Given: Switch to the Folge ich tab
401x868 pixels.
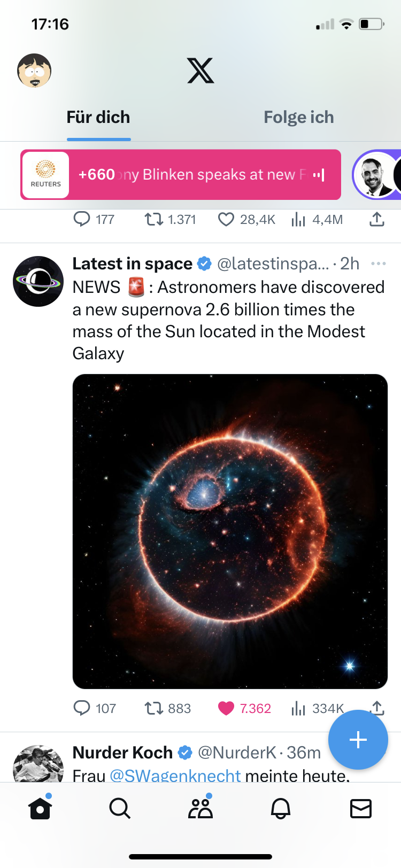Looking at the screenshot, I should pos(298,118).
